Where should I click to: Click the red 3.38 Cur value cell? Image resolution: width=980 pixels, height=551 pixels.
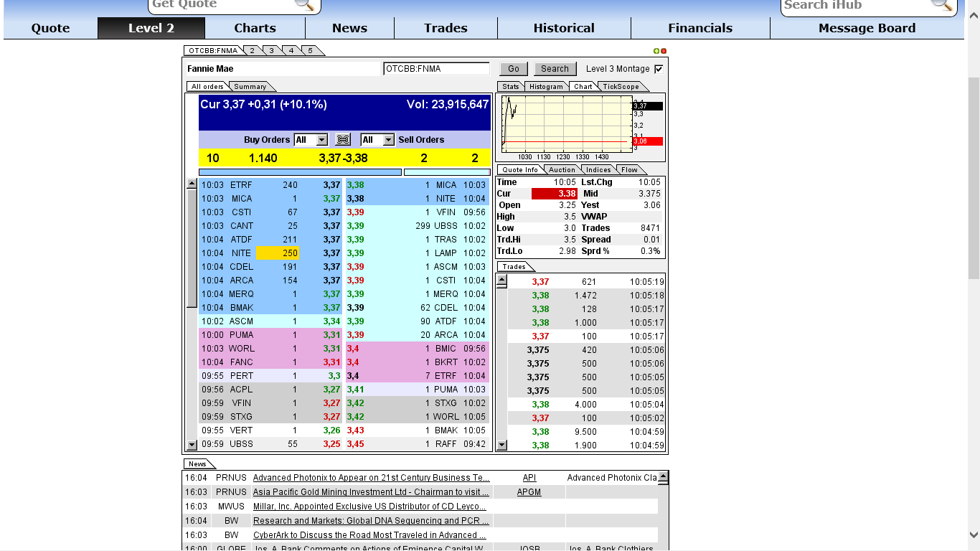tap(554, 194)
